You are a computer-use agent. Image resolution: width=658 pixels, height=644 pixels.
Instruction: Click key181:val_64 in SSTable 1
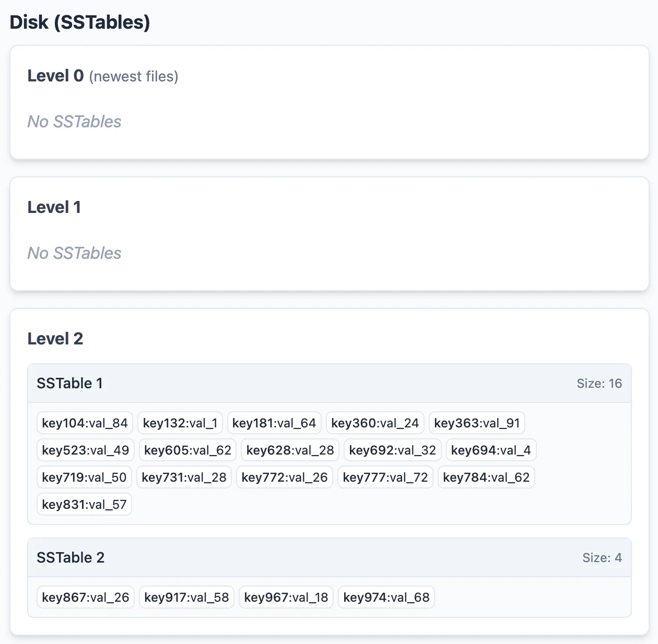click(x=274, y=423)
